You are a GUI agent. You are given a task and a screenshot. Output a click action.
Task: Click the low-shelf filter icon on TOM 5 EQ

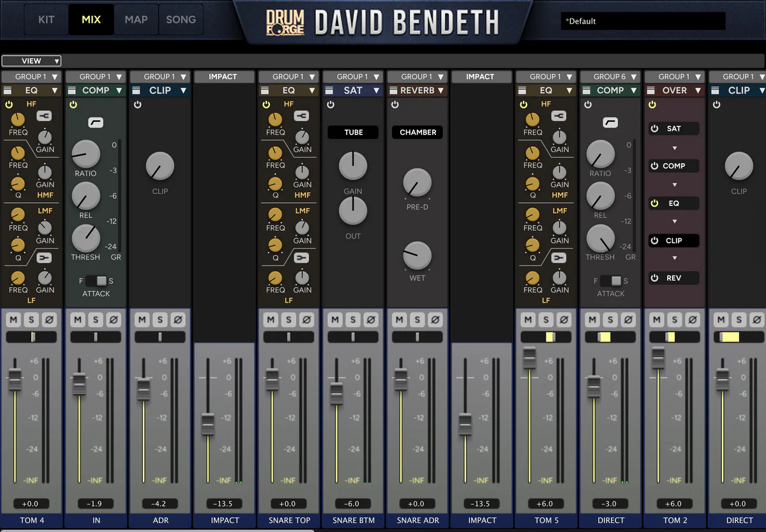559,258
